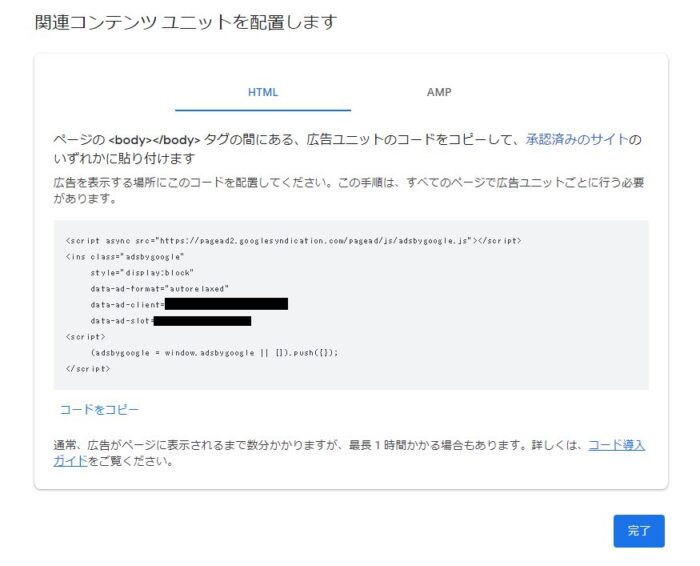
Task: Click the data-ad-format="autorelaxed" line
Action: pos(159,289)
